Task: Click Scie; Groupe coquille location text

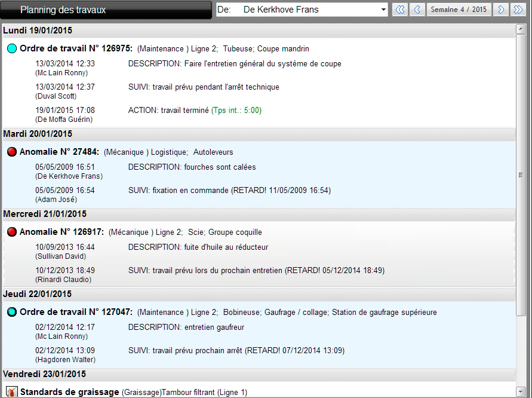Action: 225,232
